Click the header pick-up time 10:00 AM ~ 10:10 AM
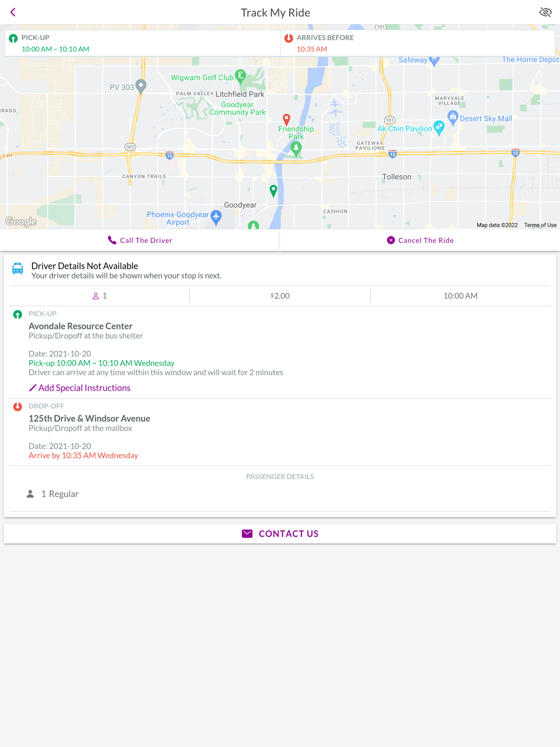Viewport: 560px width, 747px height. click(55, 49)
